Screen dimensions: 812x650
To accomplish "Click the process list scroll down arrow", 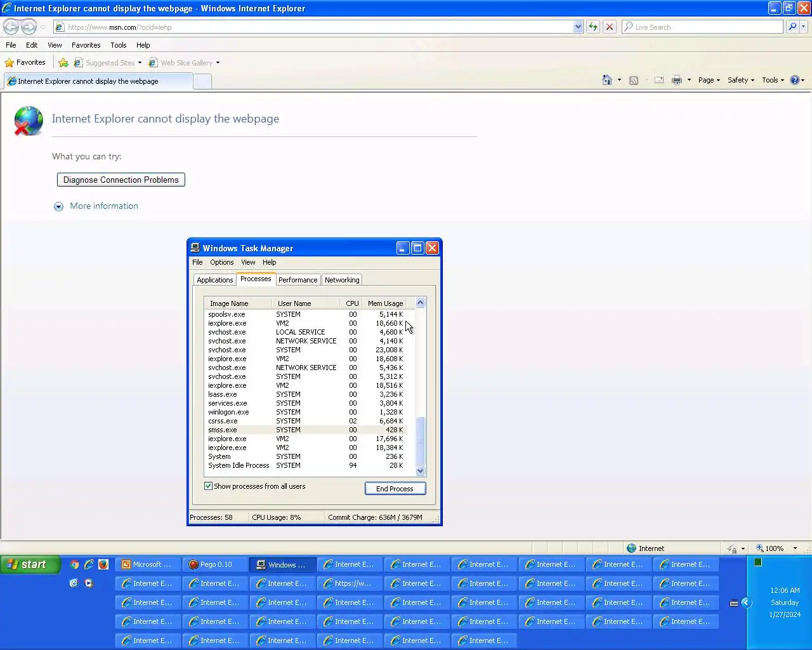I will 420,470.
